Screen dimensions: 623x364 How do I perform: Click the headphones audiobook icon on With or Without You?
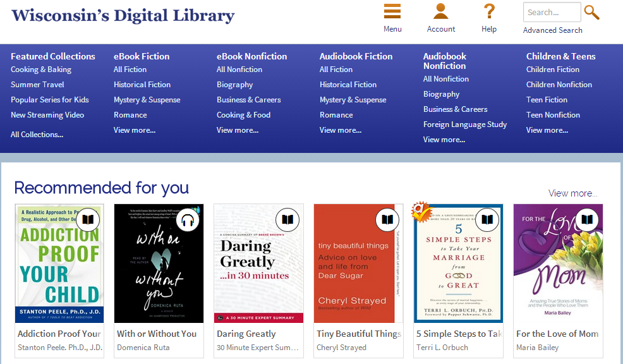(188, 220)
